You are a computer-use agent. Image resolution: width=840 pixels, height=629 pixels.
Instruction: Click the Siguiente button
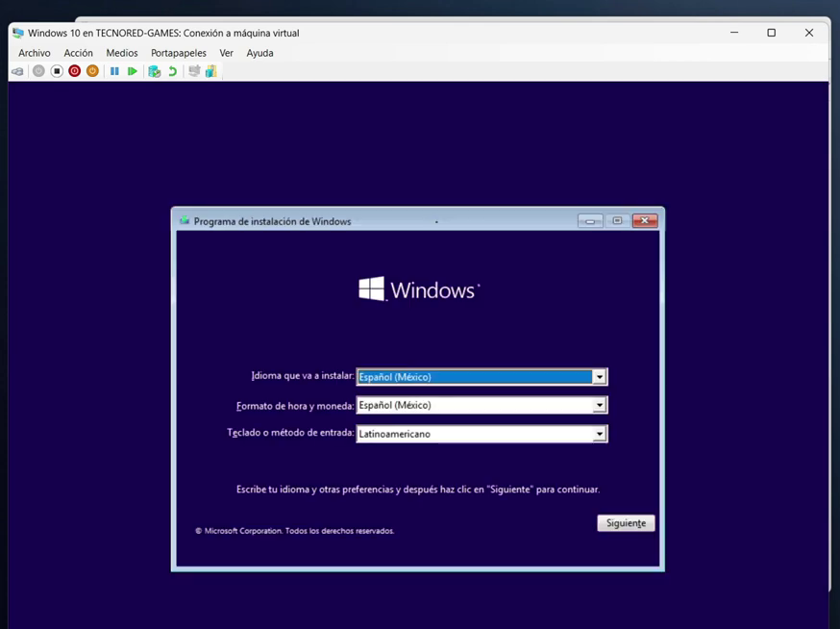pos(626,523)
